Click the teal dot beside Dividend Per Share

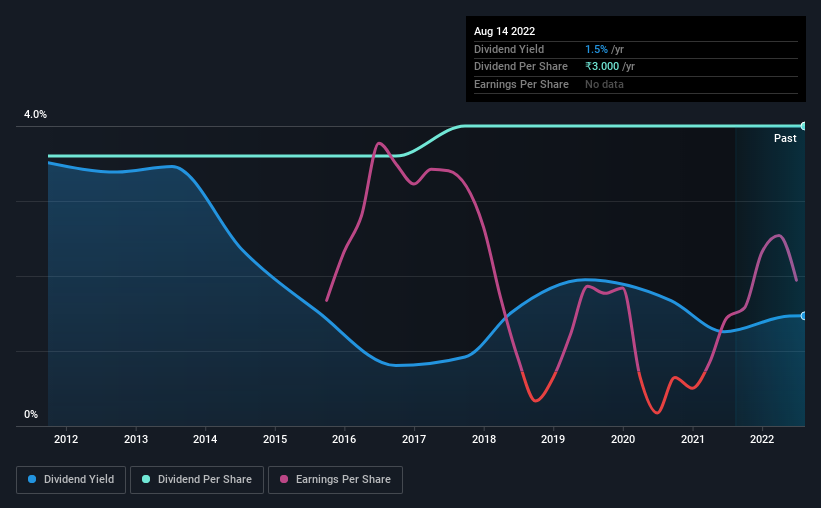click(146, 480)
